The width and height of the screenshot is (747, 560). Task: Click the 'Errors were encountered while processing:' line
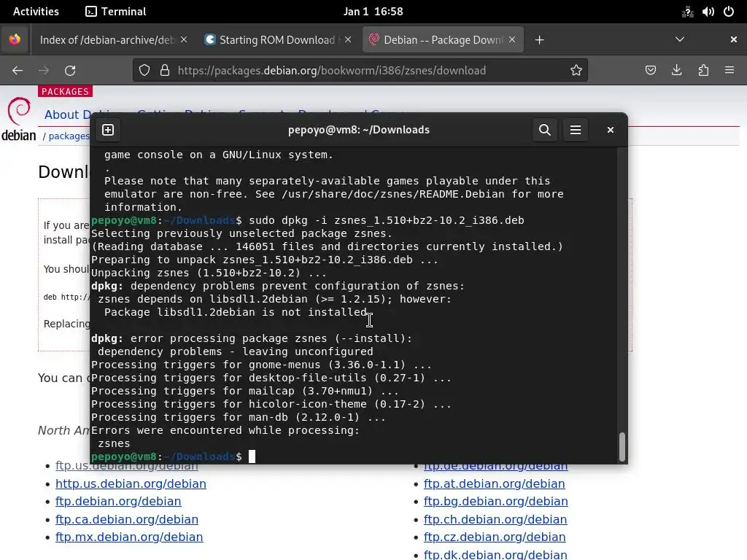click(x=225, y=430)
